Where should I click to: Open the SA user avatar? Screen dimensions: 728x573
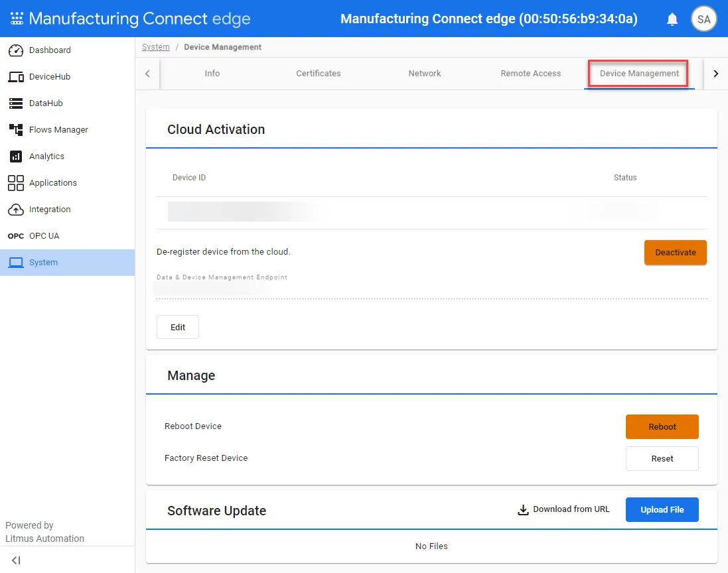[x=703, y=19]
